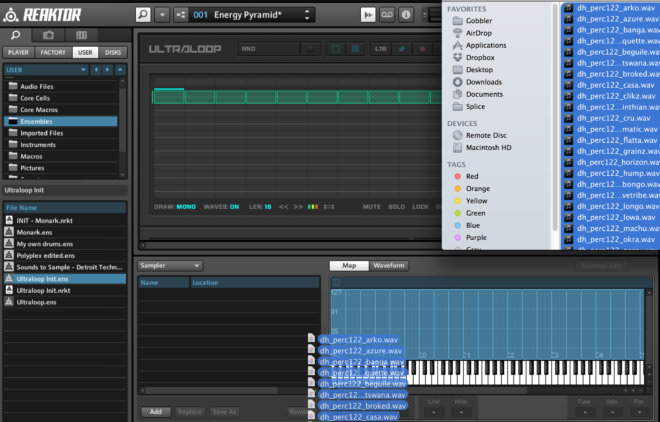Toggle the outlined green square Ultraloop button

(x=335, y=49)
